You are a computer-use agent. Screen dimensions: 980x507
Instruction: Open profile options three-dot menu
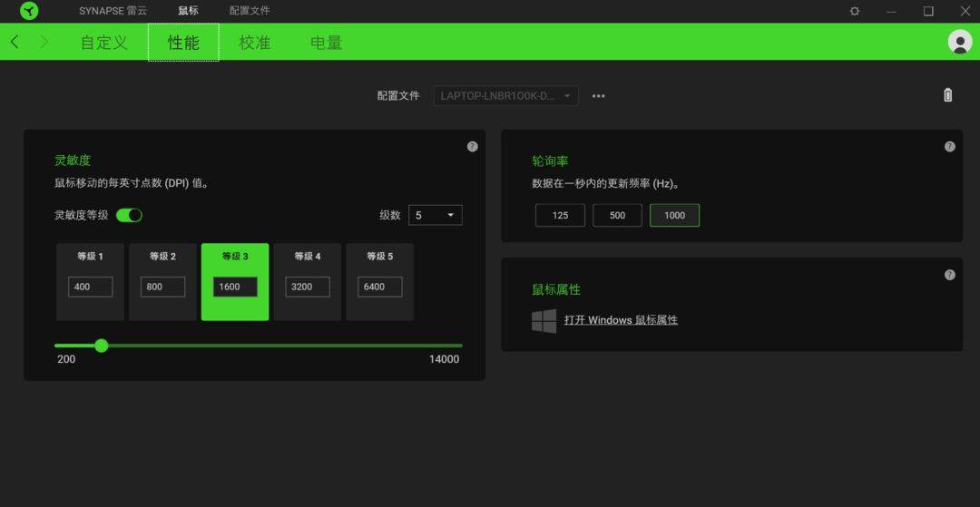(598, 96)
